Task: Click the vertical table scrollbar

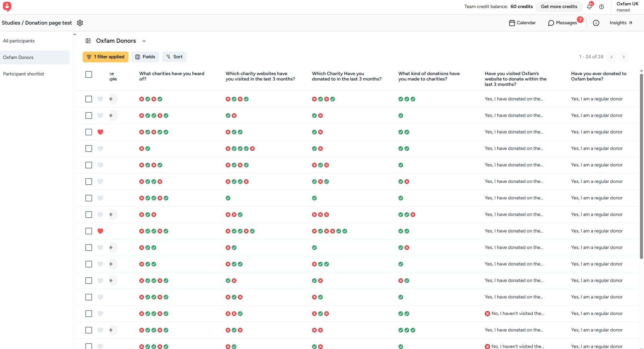Action: pos(641,166)
